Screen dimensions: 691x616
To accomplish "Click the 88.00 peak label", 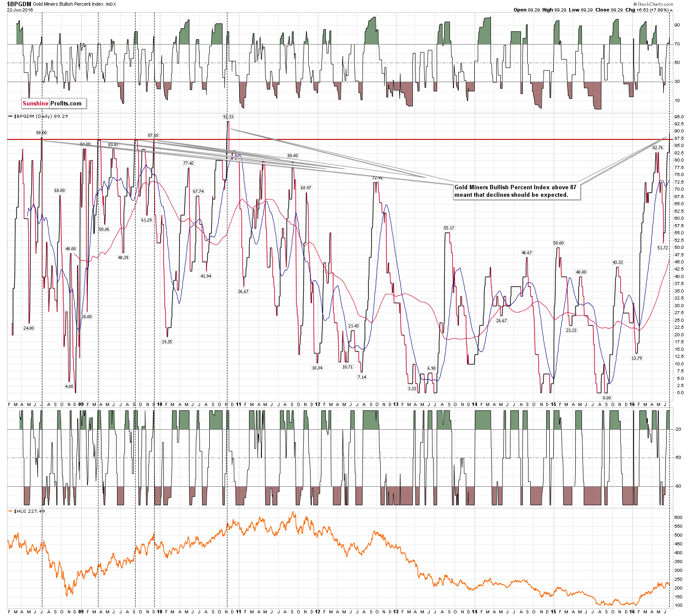I will 42,132.
